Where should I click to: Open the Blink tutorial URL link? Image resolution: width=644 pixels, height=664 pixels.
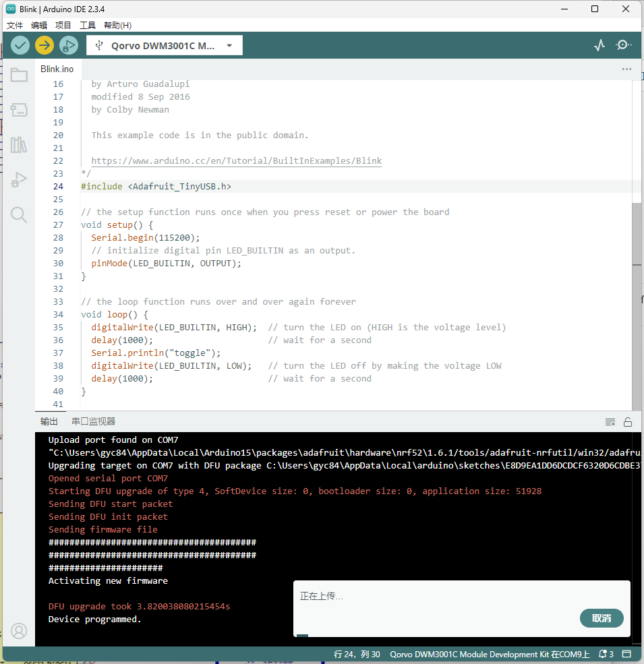coord(237,161)
